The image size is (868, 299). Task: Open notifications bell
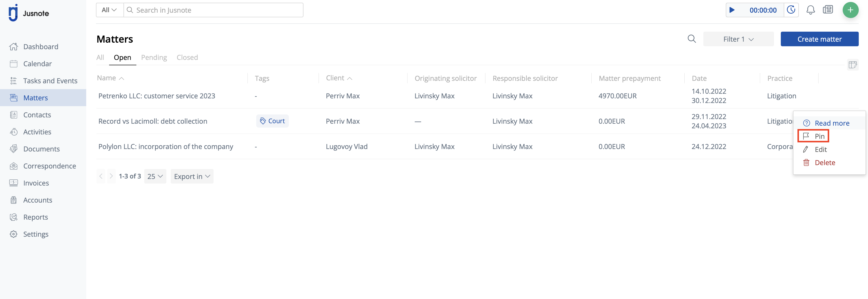[810, 10]
